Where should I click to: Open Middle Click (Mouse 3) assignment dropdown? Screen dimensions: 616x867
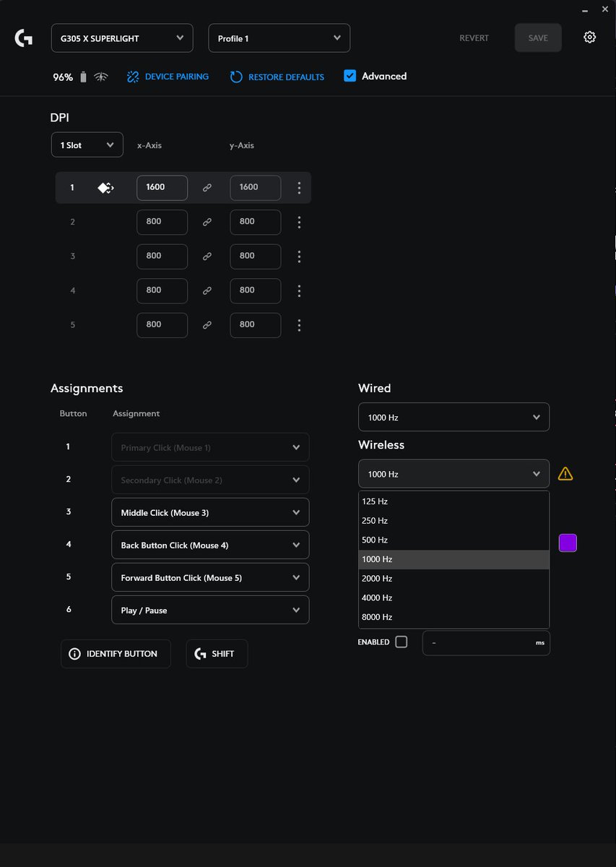coord(210,512)
